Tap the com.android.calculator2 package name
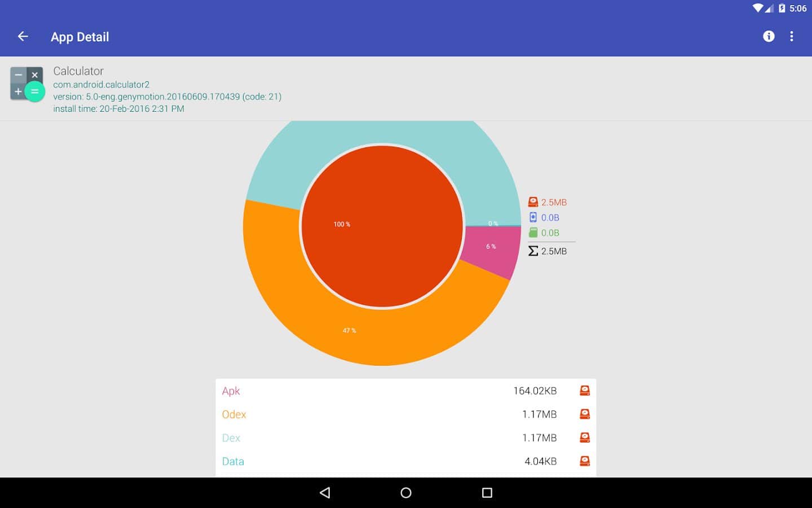Image resolution: width=812 pixels, height=508 pixels. click(x=101, y=85)
